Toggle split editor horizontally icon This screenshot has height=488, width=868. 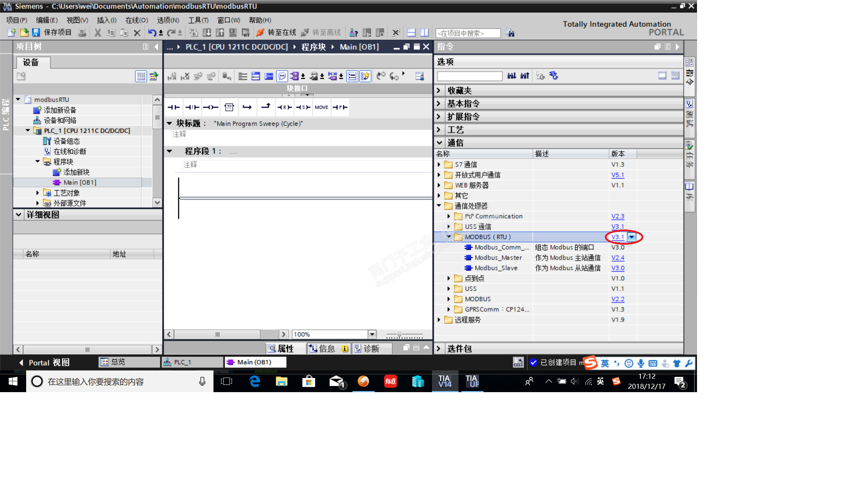point(411,33)
